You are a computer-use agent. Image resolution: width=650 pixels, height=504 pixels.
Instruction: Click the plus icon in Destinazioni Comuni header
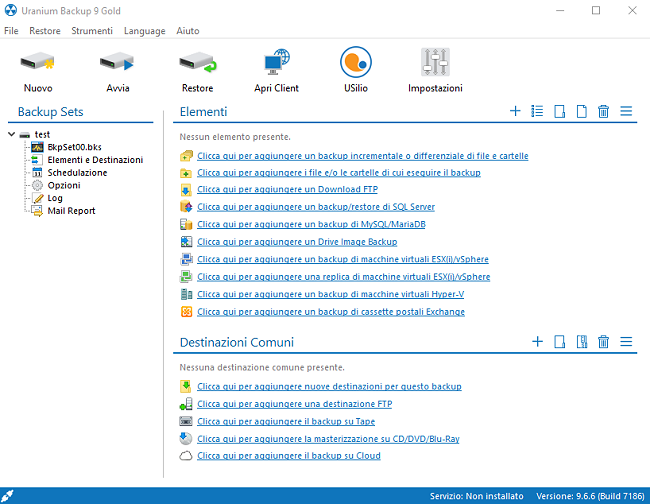point(537,342)
